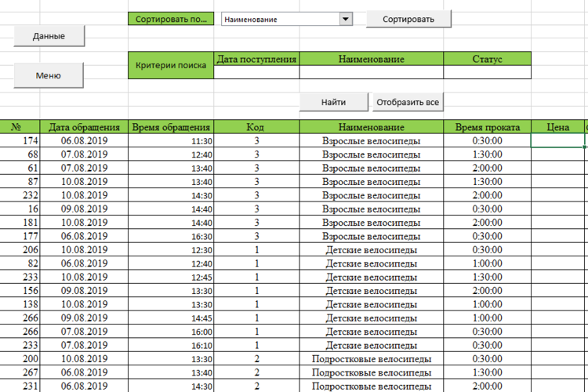
Task: Select the time cell 16:10
Action: [171, 345]
